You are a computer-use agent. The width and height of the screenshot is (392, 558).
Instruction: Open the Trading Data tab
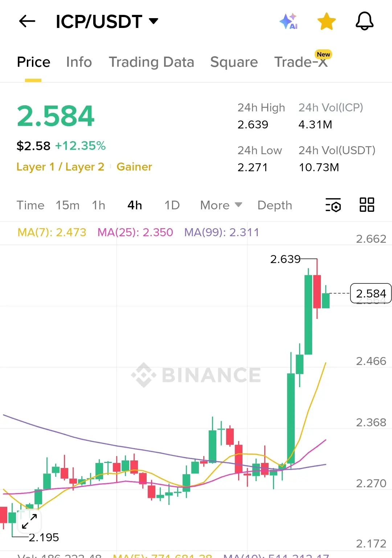(x=151, y=62)
